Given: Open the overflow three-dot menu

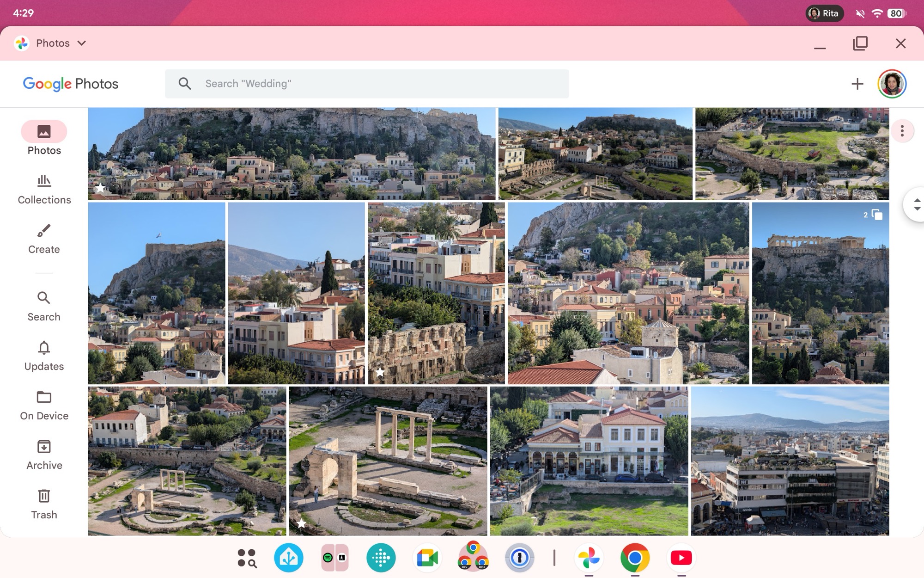Looking at the screenshot, I should tap(901, 131).
